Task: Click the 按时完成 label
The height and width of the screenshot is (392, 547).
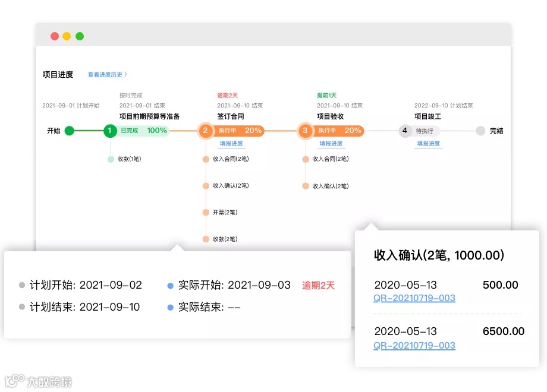Action: 131,96
